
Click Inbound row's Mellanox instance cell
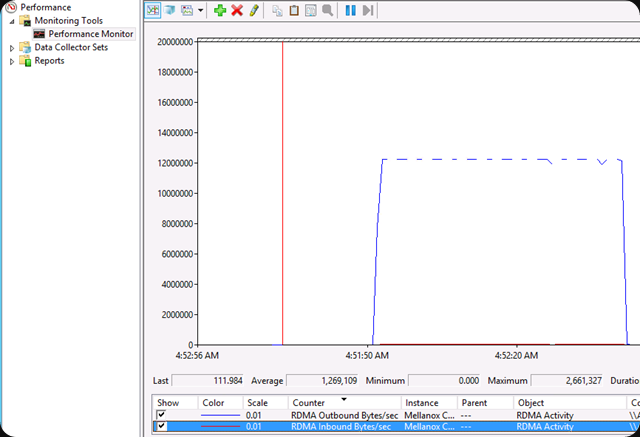tap(429, 426)
